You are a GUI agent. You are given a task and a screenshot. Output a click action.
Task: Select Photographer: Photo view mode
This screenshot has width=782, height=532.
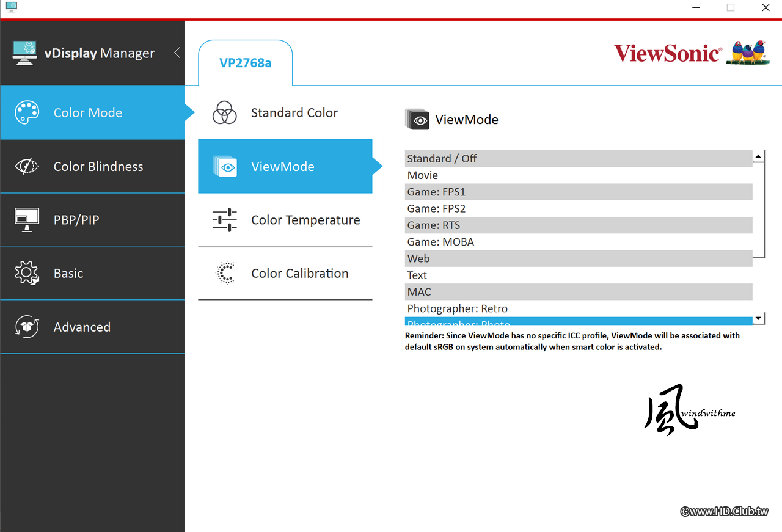click(x=579, y=321)
